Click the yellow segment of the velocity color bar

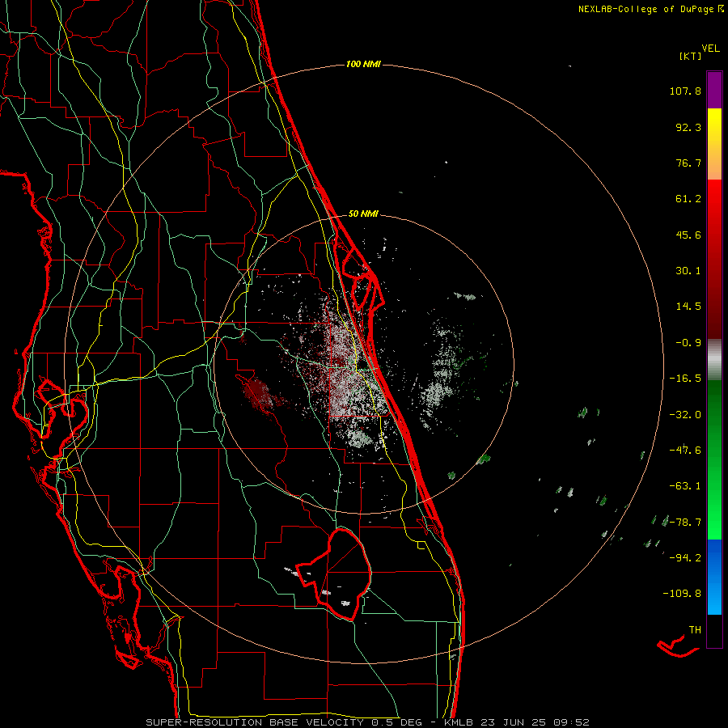click(x=714, y=144)
